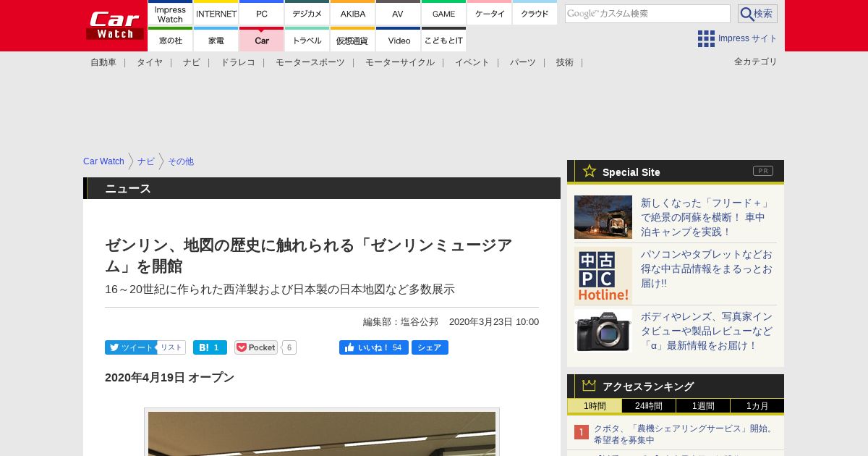Open the クボタ 農機シェアリング ranking article
The height and width of the screenshot is (456, 868).
pyautogui.click(x=684, y=434)
